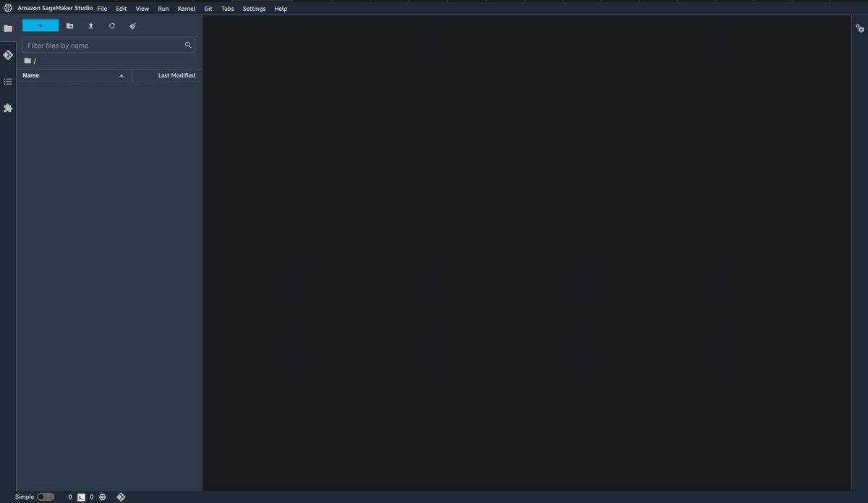Image resolution: width=868 pixels, height=503 pixels.
Task: Sort files by Last Modified
Action: pyautogui.click(x=168, y=75)
